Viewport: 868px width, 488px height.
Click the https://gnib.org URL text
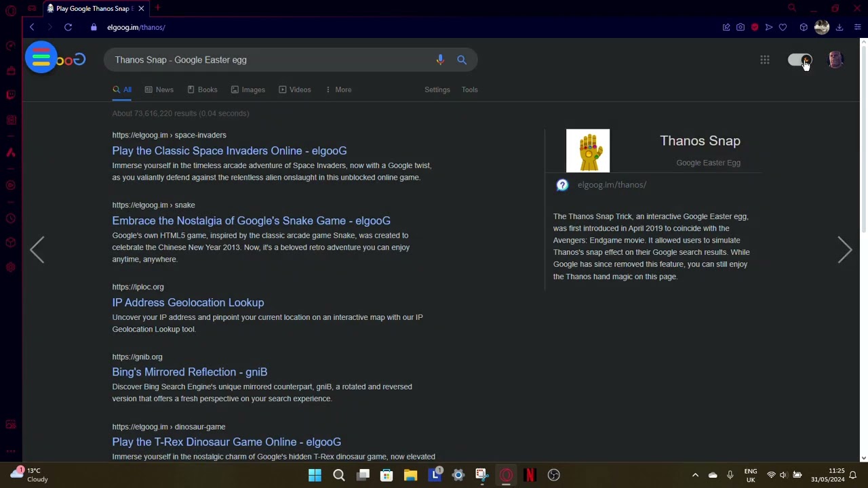[x=137, y=357]
